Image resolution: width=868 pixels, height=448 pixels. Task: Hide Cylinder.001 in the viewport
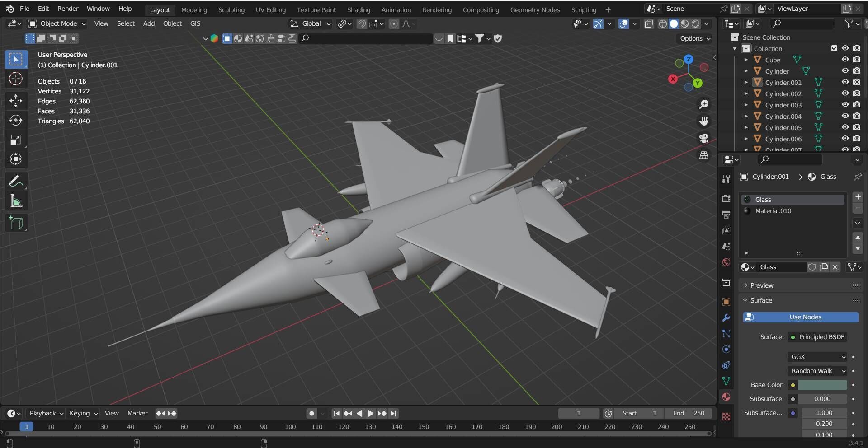pos(845,82)
